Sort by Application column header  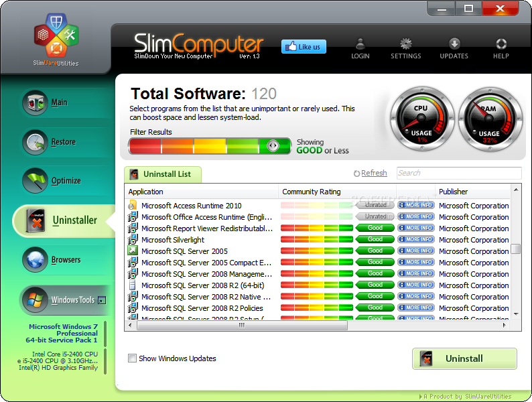201,192
